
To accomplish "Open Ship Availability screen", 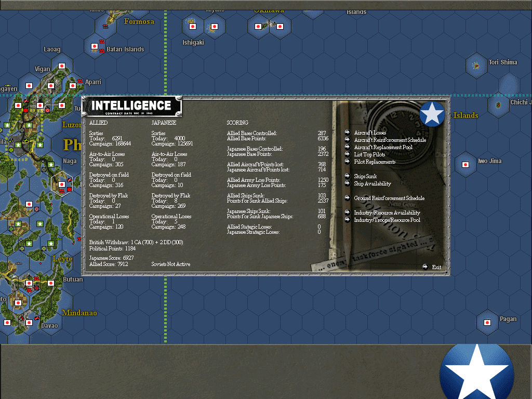I will tap(372, 183).
